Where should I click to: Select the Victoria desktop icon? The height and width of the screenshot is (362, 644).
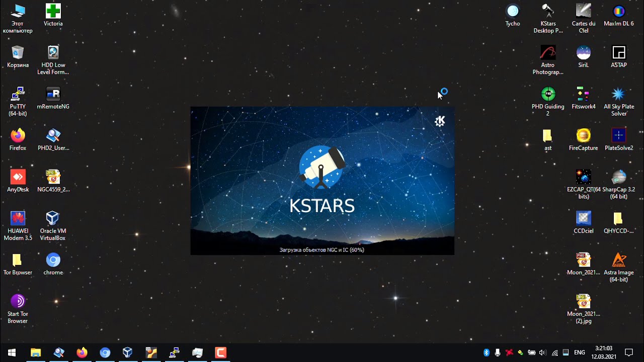tap(53, 16)
